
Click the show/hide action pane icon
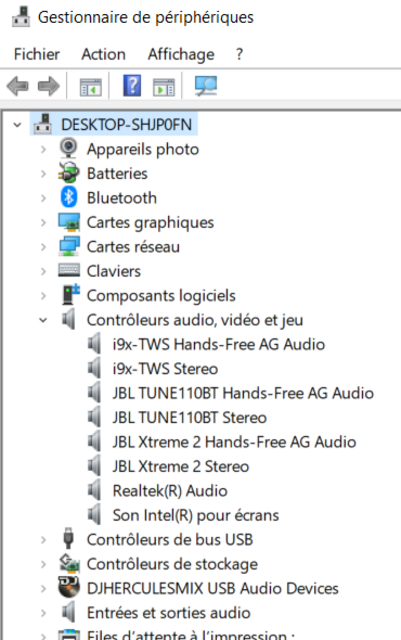point(164,87)
